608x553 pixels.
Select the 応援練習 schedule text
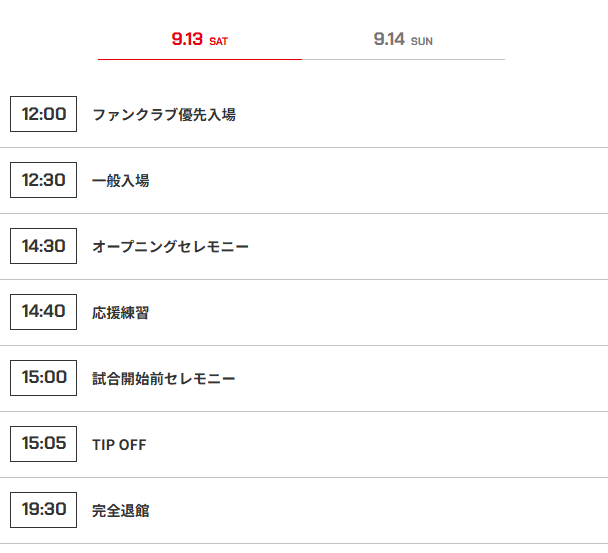[x=121, y=313]
